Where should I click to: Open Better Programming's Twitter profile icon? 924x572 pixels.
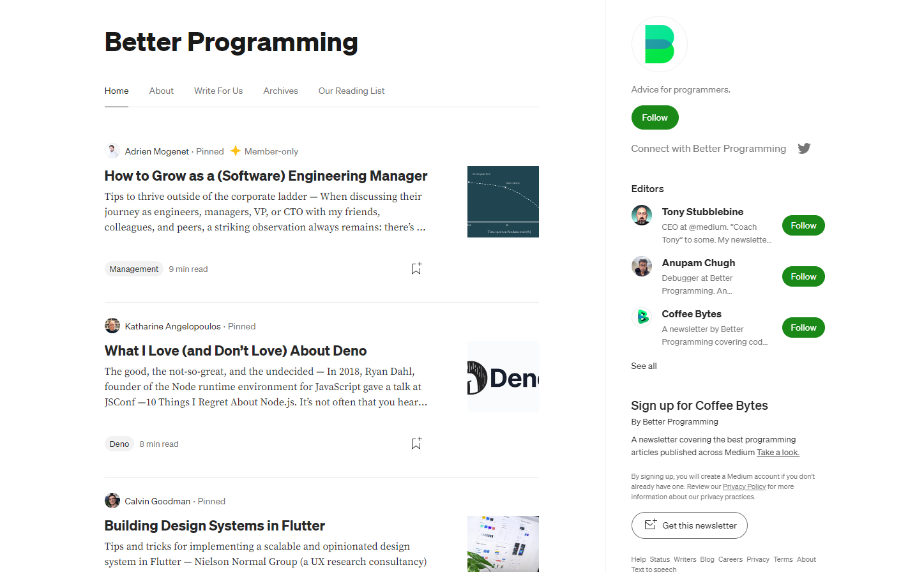(x=804, y=149)
